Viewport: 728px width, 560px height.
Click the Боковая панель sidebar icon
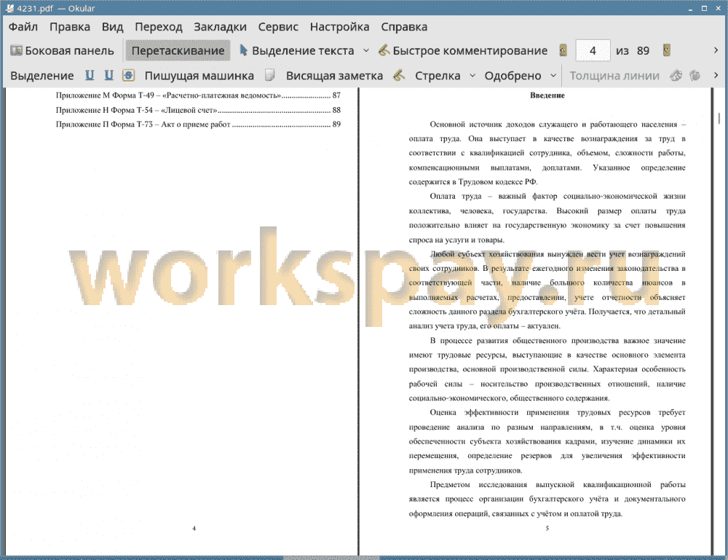[16, 50]
